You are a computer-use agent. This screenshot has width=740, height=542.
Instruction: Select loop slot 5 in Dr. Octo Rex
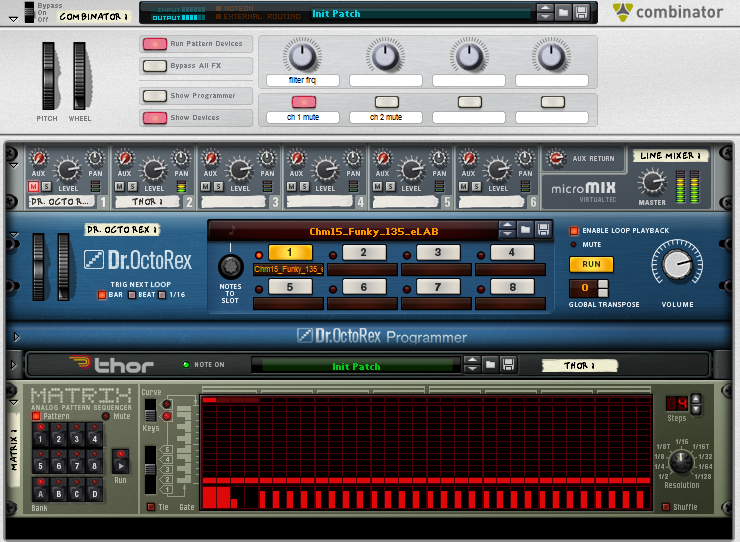[290, 287]
